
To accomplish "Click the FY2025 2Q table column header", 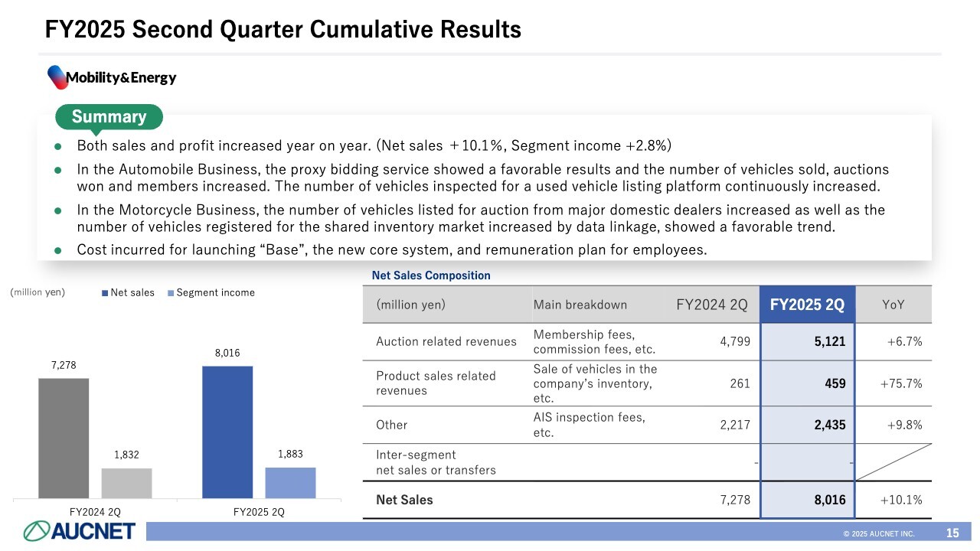I will (807, 305).
